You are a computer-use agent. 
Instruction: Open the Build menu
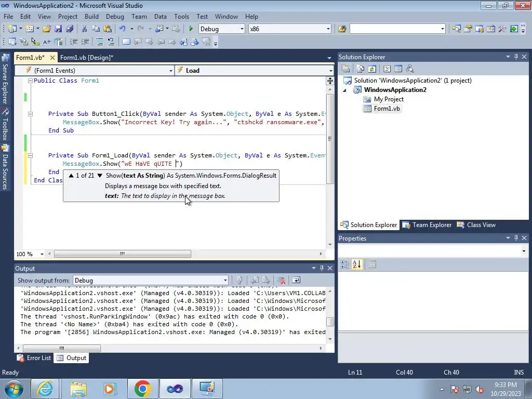(91, 16)
